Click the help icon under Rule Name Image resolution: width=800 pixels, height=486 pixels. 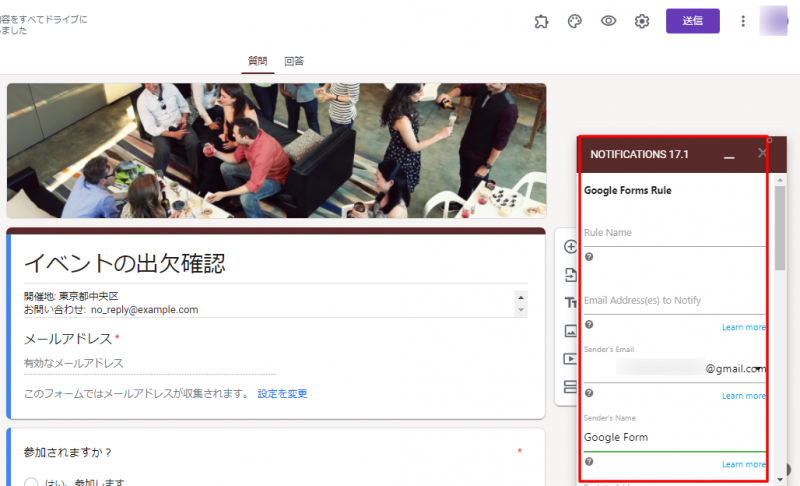(589, 257)
